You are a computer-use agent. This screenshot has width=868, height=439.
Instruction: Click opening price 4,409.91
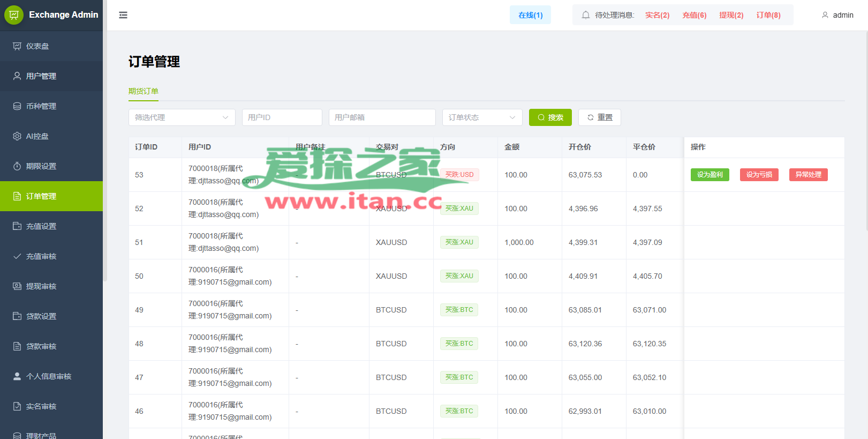click(583, 276)
